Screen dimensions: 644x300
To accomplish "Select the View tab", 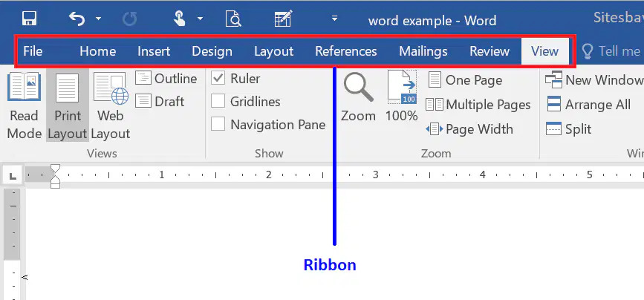I will (545, 51).
